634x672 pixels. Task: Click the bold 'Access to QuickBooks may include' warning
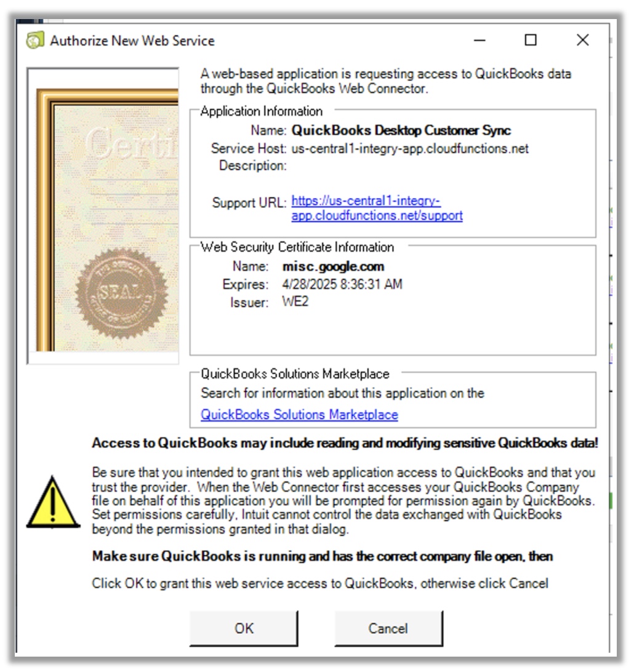click(345, 442)
